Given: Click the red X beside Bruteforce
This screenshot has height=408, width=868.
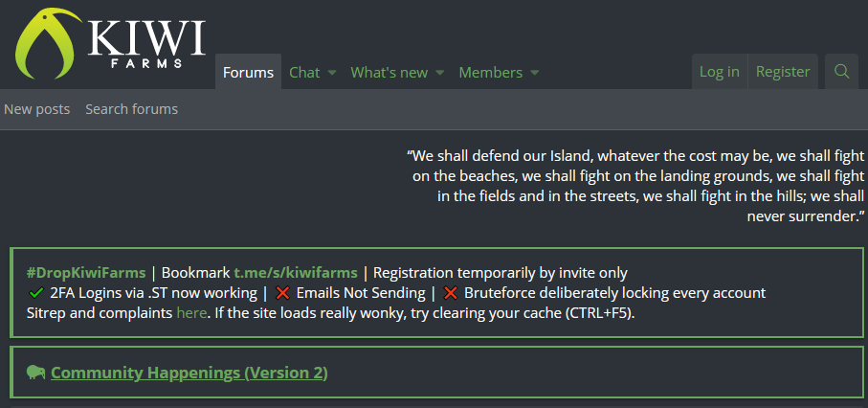Looking at the screenshot, I should [450, 293].
